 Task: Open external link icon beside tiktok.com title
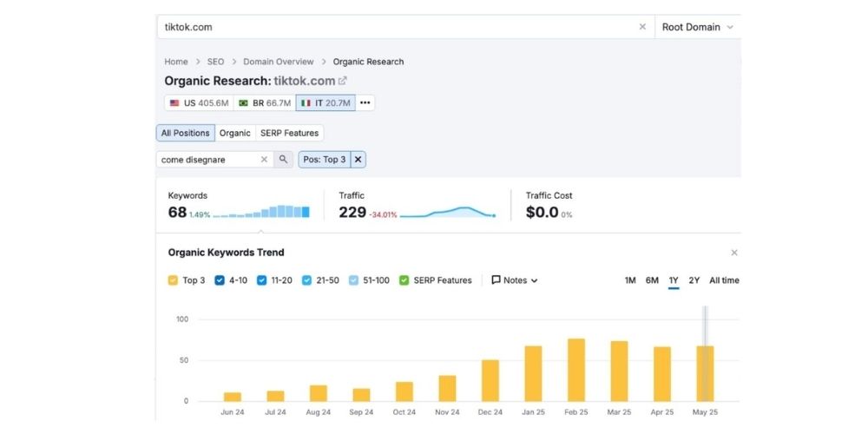pos(343,81)
